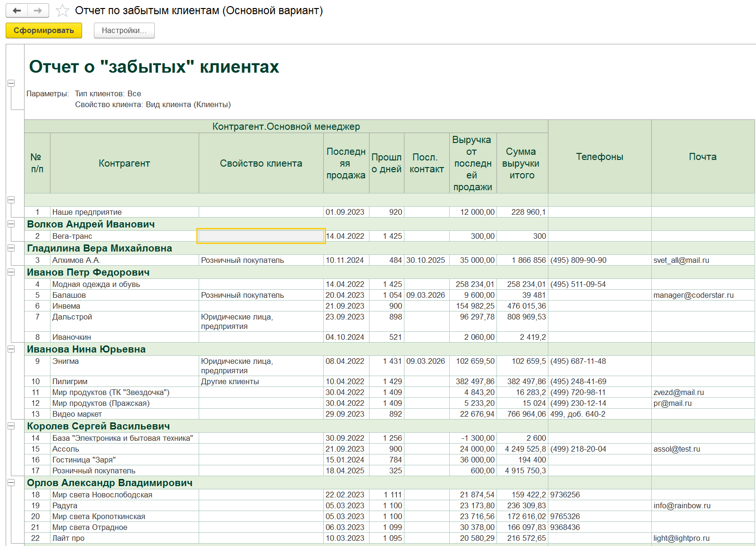
Task: Select the Почта column header
Action: tap(703, 157)
